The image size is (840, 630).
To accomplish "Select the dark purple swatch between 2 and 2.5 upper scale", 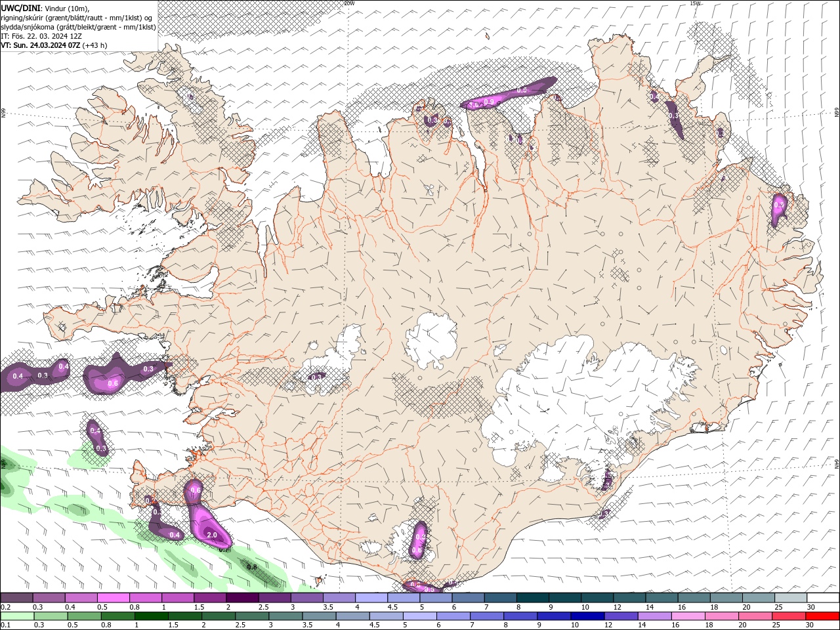I will coord(242,598).
